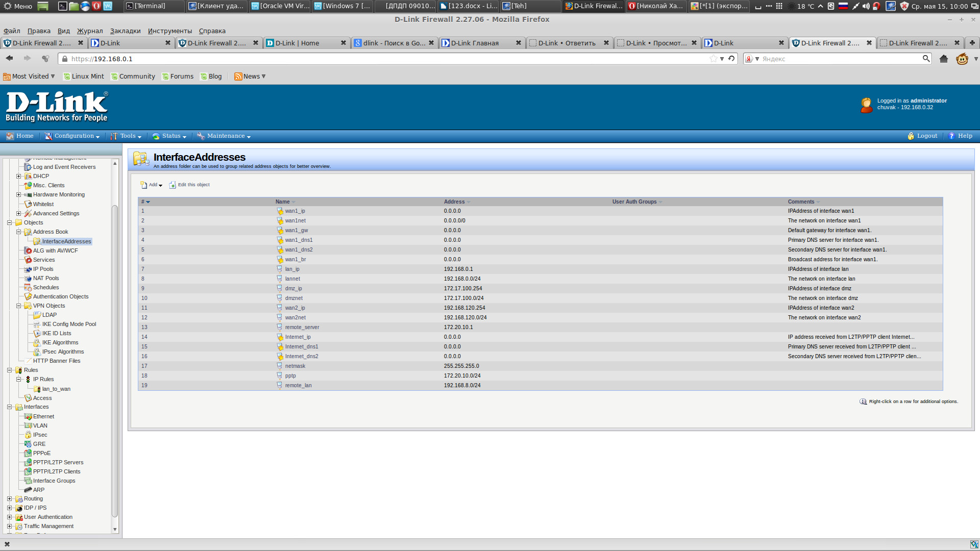
Task: Click the Firefox home button icon
Action: tap(943, 59)
